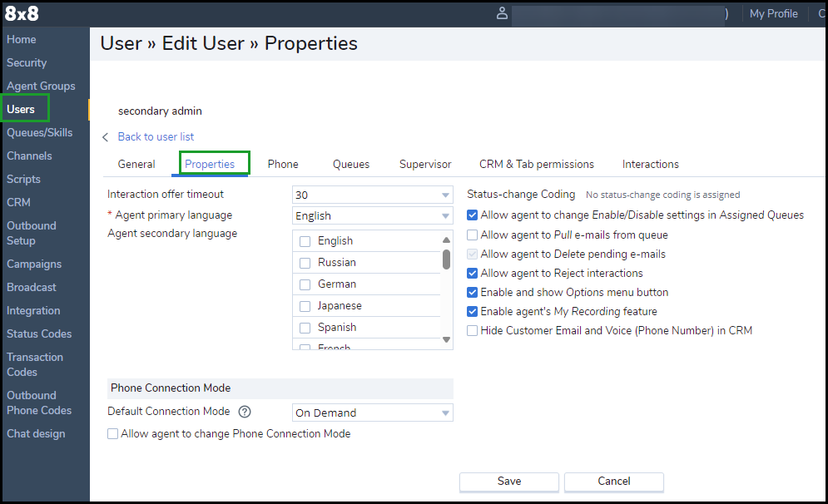Screen dimensions: 828x504
Task: Open the Interactions tab
Action: (650, 164)
